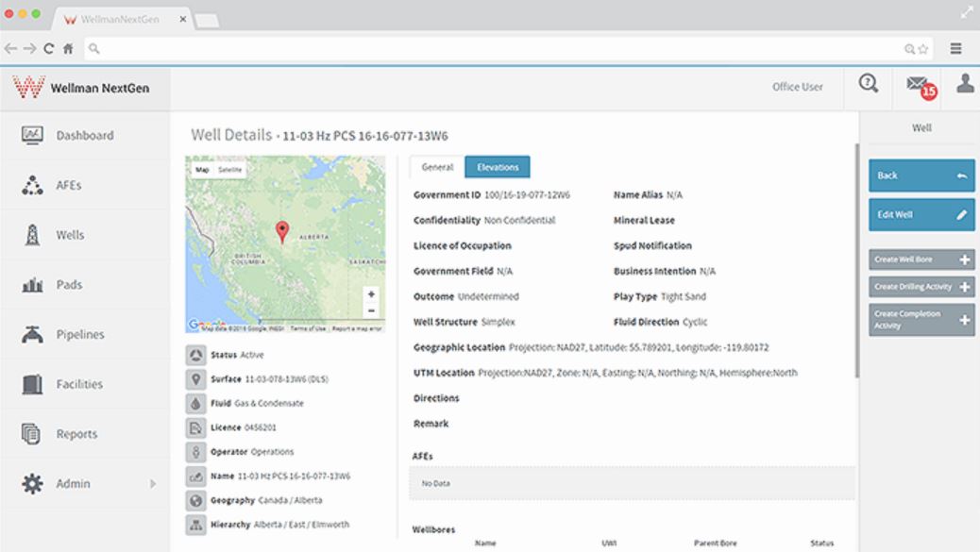The width and height of the screenshot is (980, 552).
Task: Click the help search icon in header
Action: click(869, 83)
